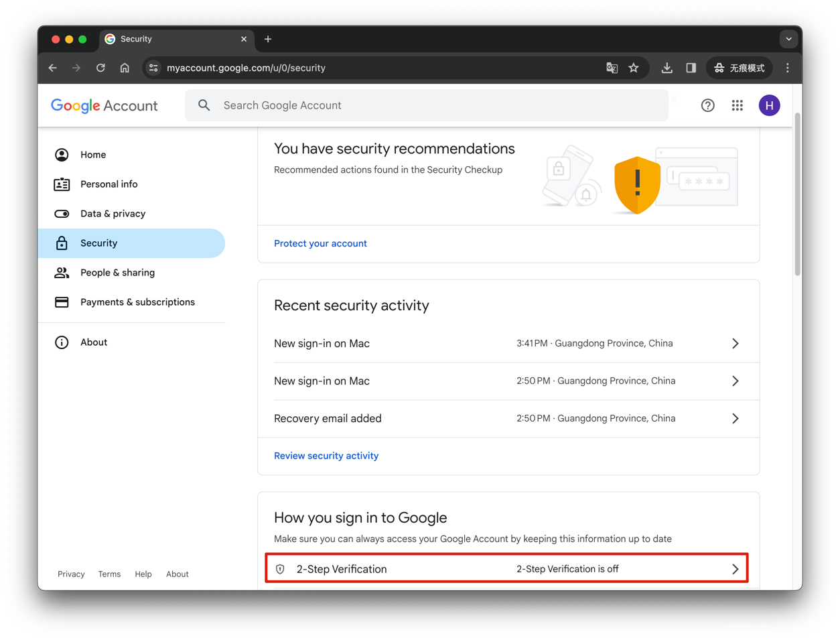Open the account avatar H

[x=769, y=105]
